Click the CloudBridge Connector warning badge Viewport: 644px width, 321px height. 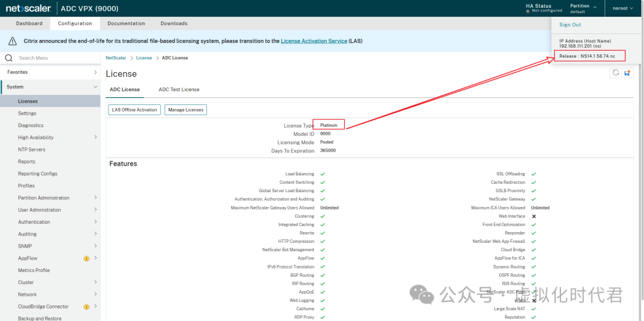tap(86, 307)
